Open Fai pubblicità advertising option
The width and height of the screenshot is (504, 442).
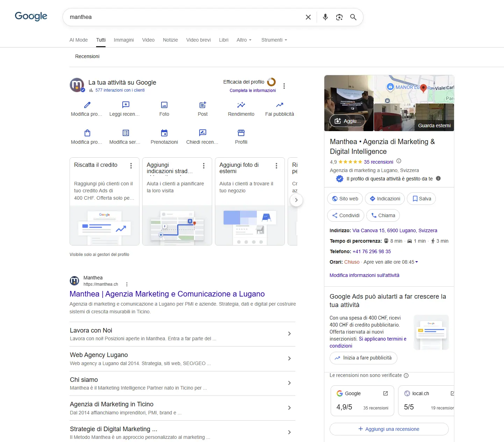pyautogui.click(x=280, y=109)
